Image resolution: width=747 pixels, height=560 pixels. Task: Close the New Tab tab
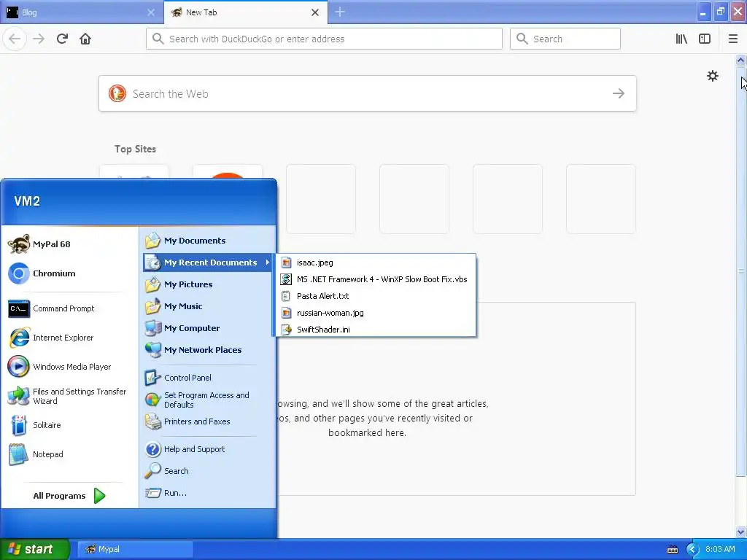click(315, 12)
